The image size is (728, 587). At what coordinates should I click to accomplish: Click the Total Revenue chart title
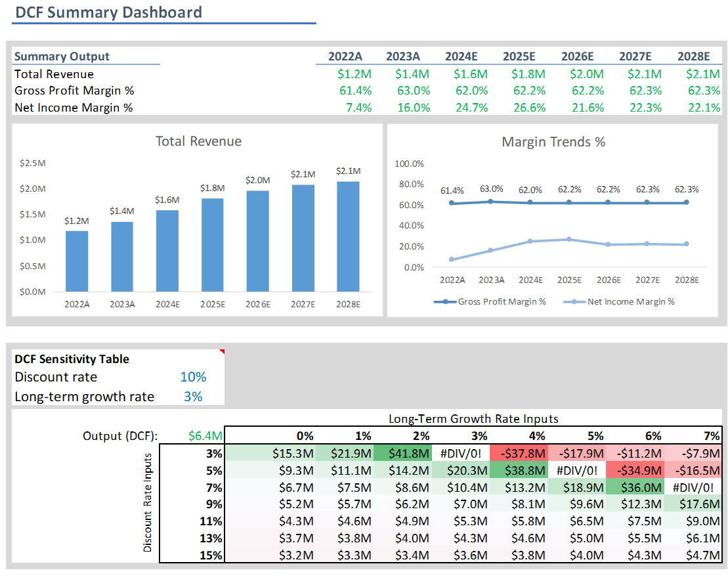coord(198,141)
